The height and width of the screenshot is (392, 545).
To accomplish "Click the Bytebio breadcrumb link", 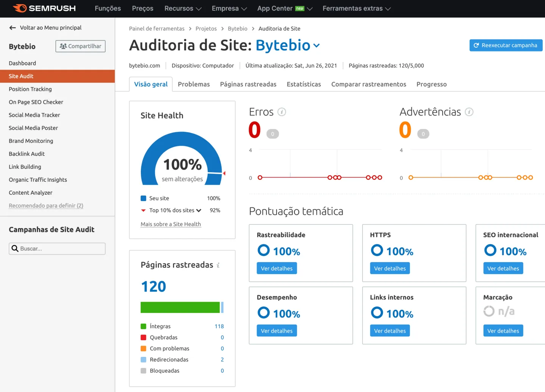I will click(x=238, y=29).
